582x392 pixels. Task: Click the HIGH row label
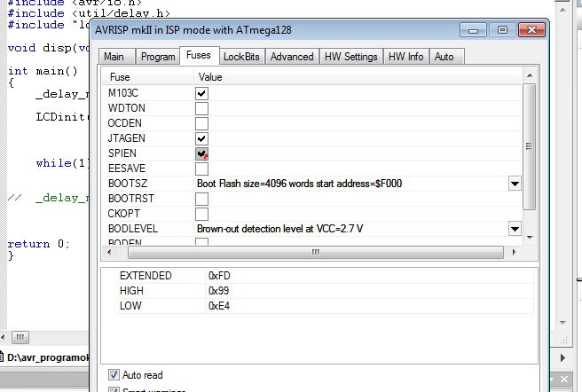click(x=132, y=291)
